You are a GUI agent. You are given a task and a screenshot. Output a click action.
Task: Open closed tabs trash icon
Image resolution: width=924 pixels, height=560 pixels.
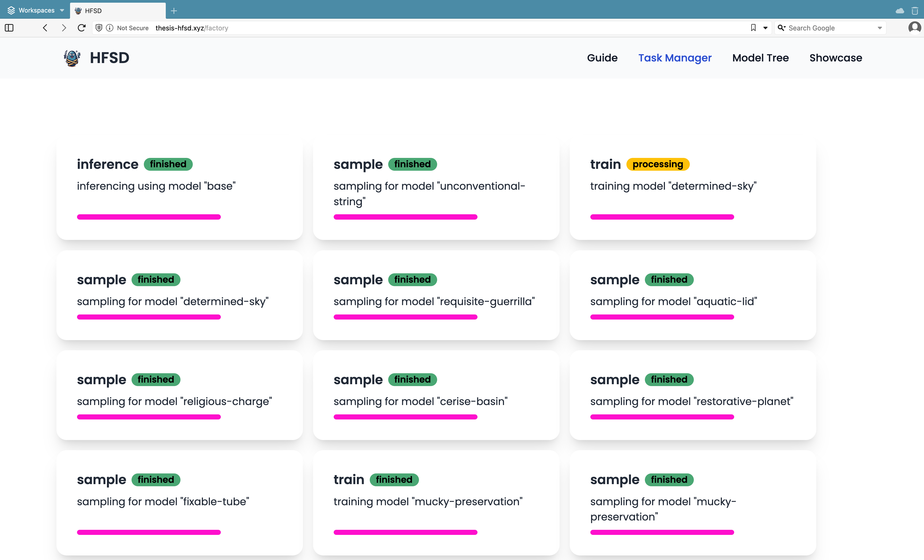point(915,10)
